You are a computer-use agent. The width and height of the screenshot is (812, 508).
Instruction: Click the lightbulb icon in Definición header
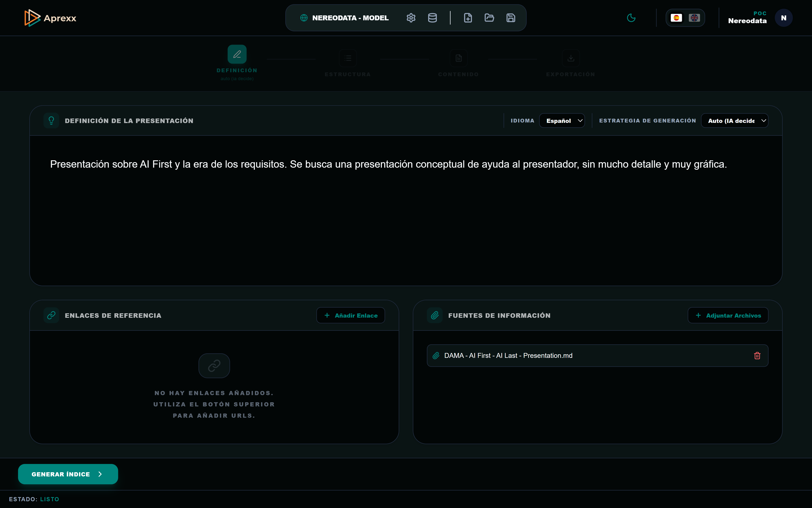tap(51, 121)
